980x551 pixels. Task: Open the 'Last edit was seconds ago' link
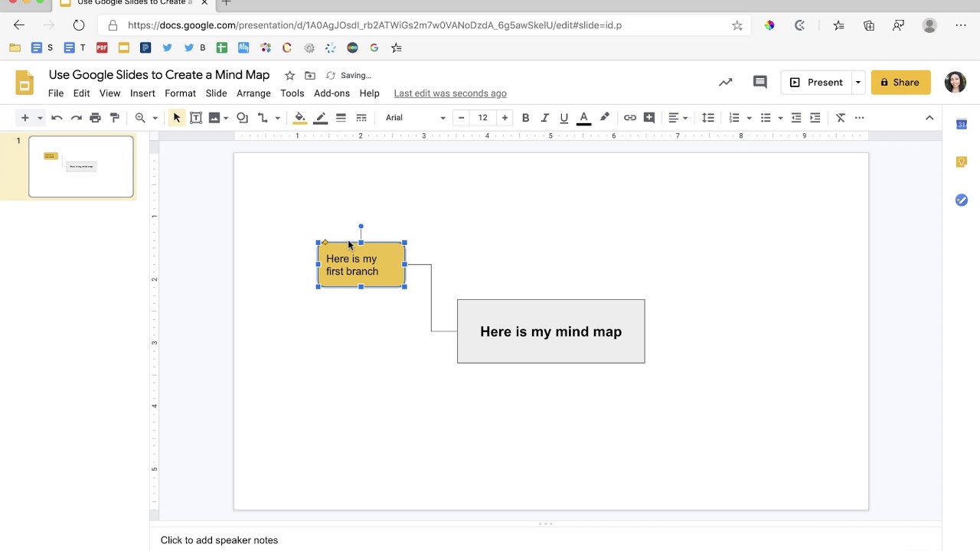tap(450, 93)
